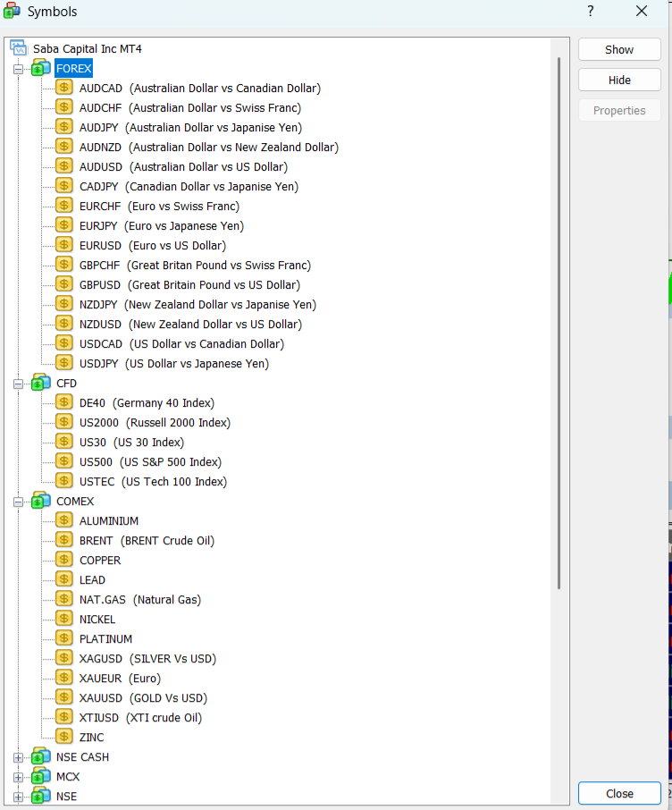Image resolution: width=672 pixels, height=810 pixels.
Task: Click the NAT.GAS symbol icon
Action: point(64,599)
